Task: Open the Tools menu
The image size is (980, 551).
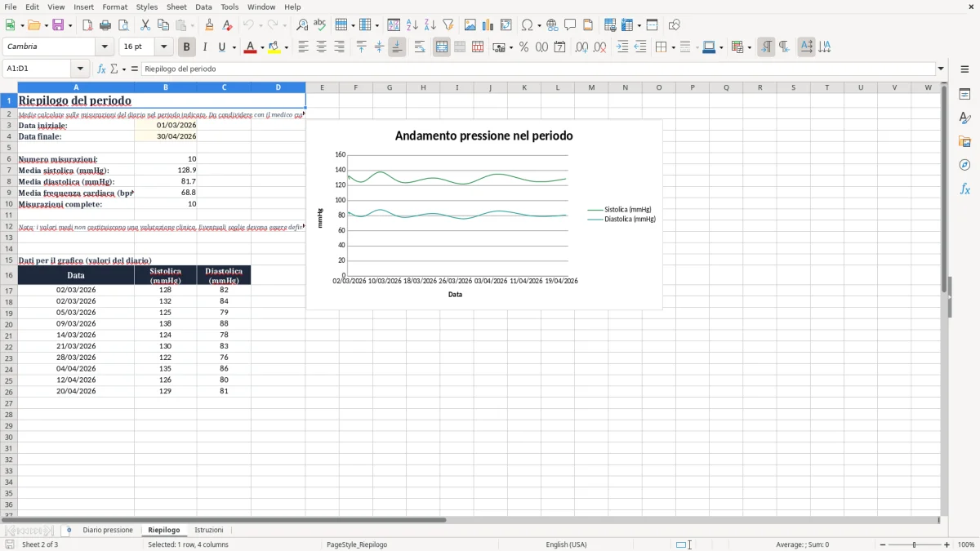Action: [x=229, y=7]
